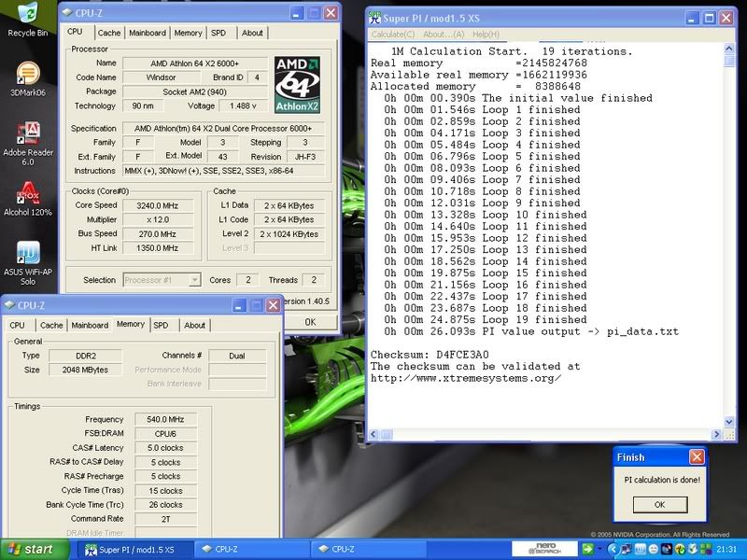Click the CAS# Latency value "5.0 clocks"

coord(166,448)
